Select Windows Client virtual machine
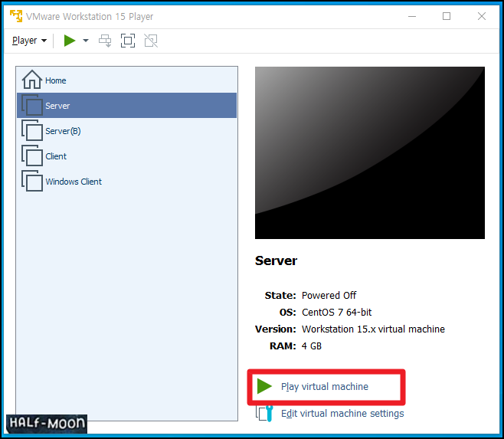 click(x=127, y=182)
